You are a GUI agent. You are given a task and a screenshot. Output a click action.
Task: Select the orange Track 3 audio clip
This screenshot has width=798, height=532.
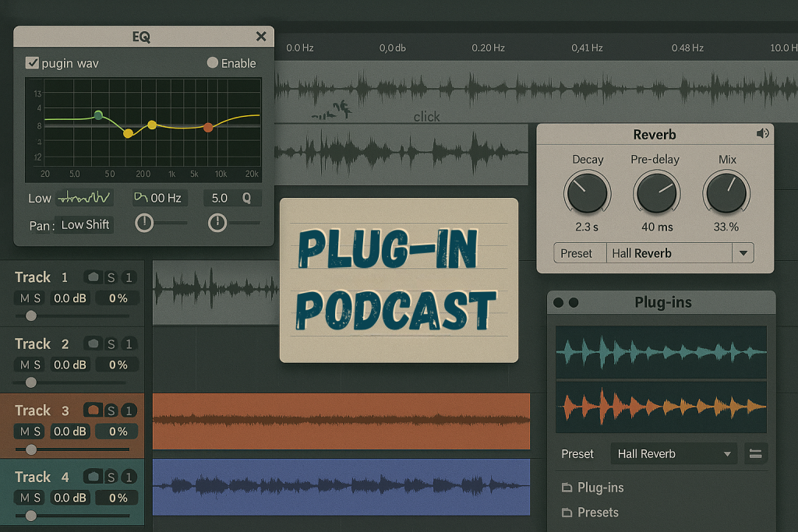341,421
